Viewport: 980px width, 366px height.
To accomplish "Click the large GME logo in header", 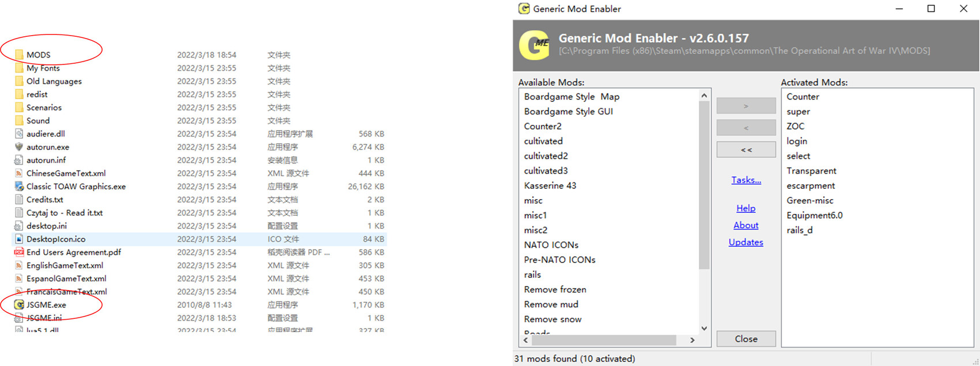I will click(x=534, y=45).
